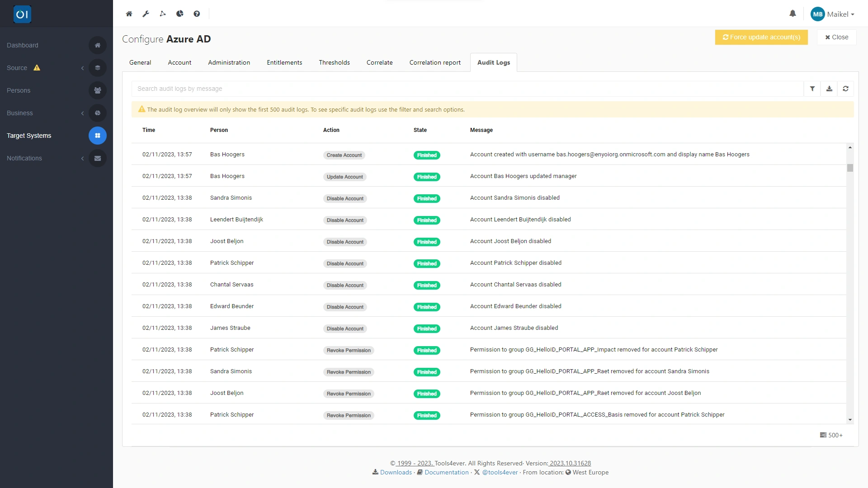The width and height of the screenshot is (868, 488).
Task: Click the Persons group round icon
Action: coord(98,90)
